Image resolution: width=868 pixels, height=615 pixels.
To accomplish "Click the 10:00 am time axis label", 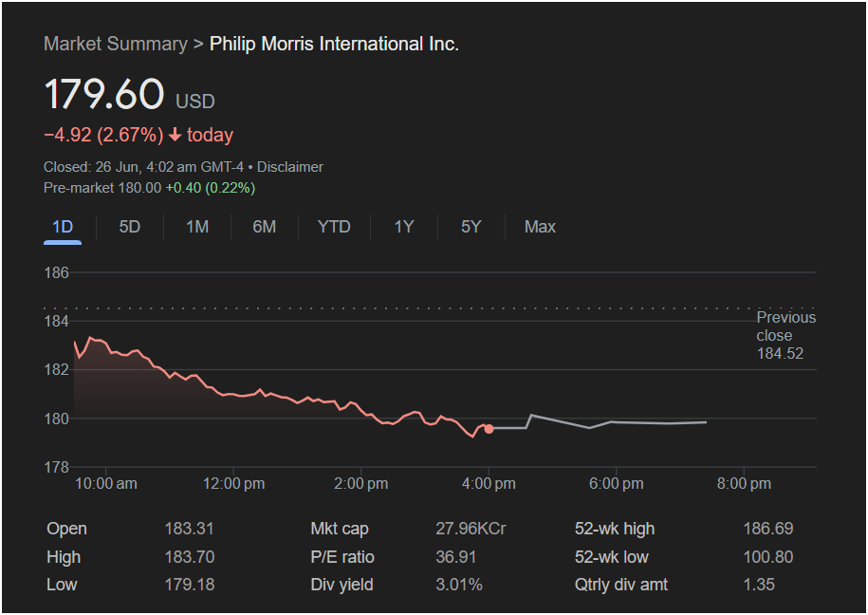I will (105, 484).
